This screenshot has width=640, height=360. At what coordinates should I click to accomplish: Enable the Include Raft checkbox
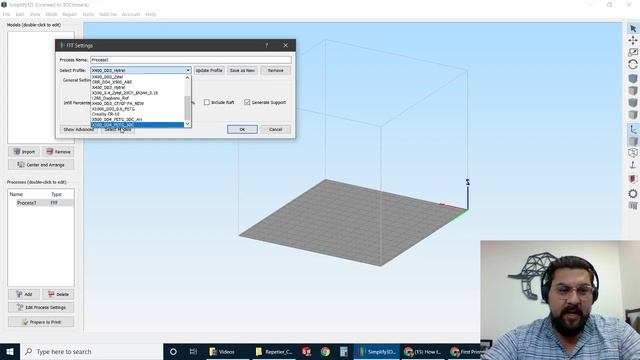click(x=207, y=102)
